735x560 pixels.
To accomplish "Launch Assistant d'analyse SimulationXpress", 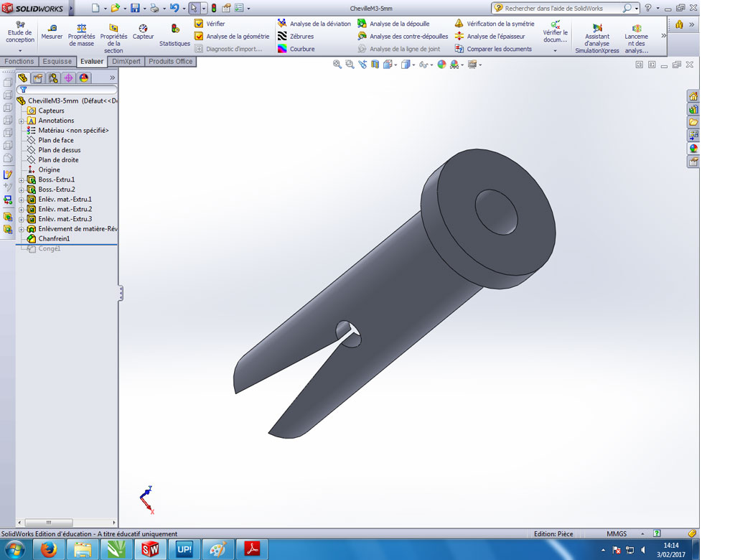I will point(597,39).
